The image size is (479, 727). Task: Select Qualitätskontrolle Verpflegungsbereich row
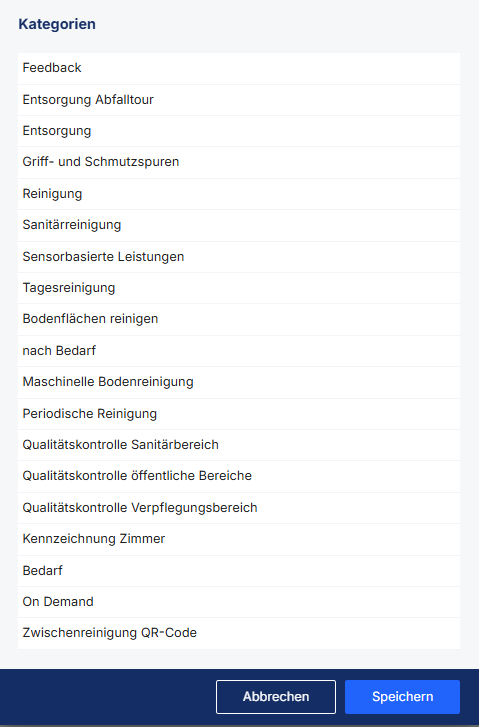click(239, 508)
